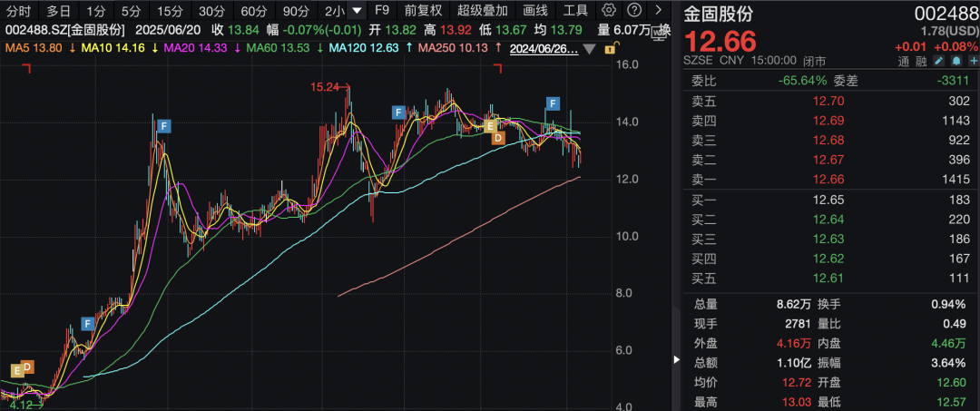Open the 画线 drawing tools
Image resolution: width=980 pixels, height=411 pixels.
coord(535,11)
